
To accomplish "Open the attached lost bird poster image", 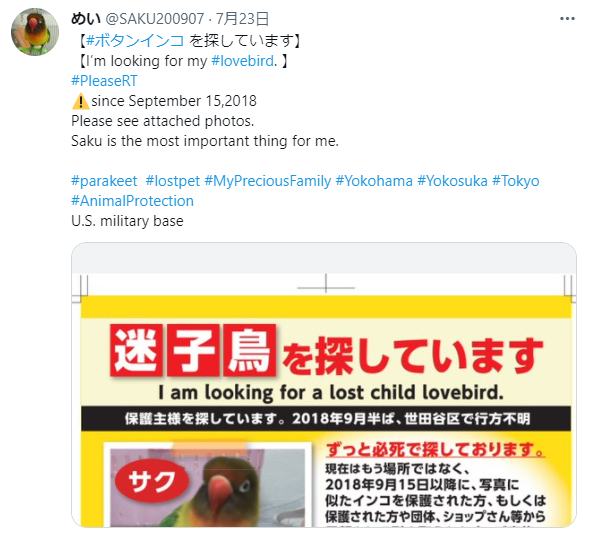I will tap(324, 385).
